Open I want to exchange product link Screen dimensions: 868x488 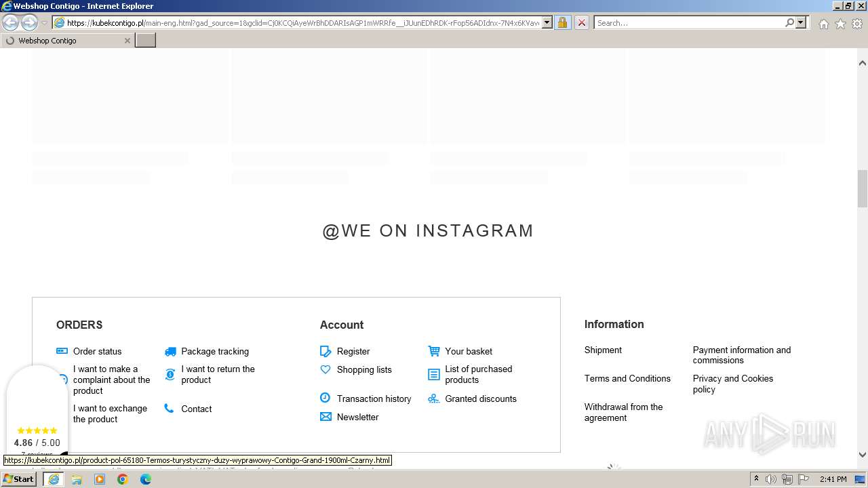coord(110,413)
